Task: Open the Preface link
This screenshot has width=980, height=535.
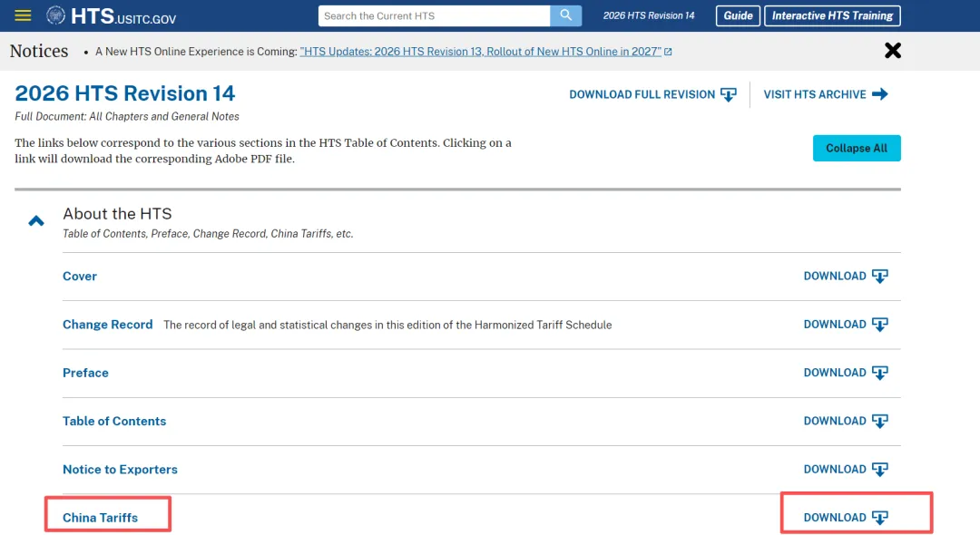Action: 85,373
